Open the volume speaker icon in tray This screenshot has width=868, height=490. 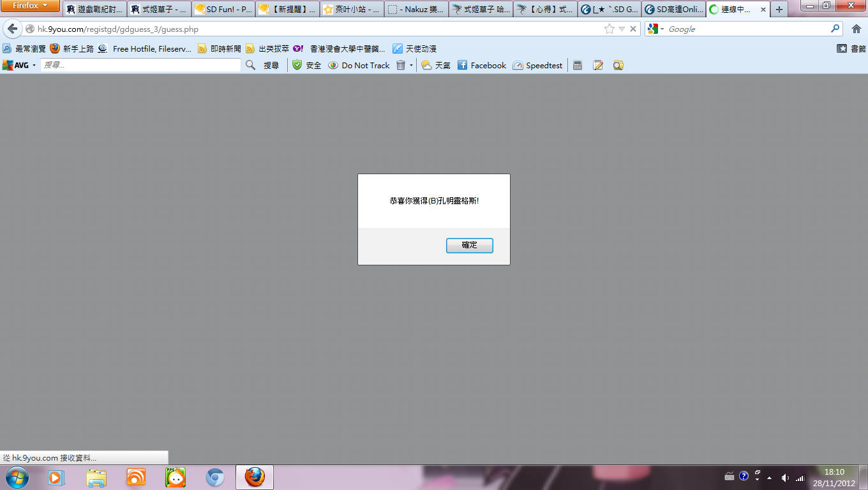point(785,477)
